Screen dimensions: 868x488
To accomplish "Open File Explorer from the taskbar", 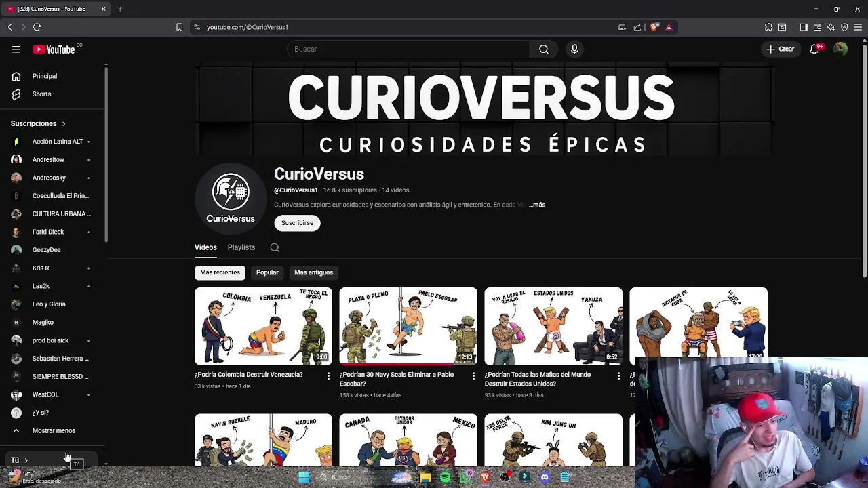I will click(425, 477).
